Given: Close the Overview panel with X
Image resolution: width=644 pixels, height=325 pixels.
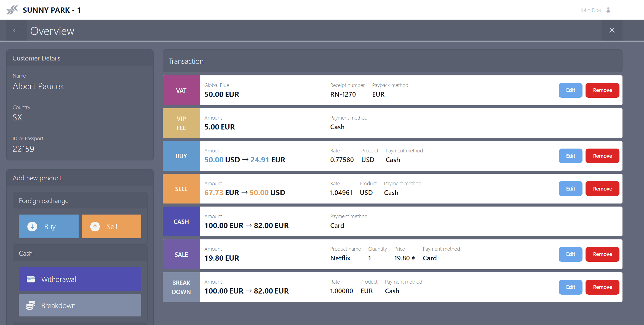Looking at the screenshot, I should (612, 30).
